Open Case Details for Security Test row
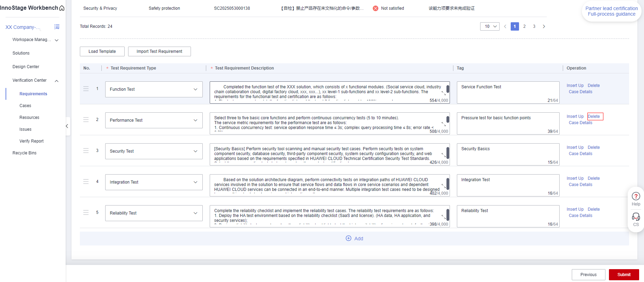This screenshot has width=644, height=282. tap(580, 154)
